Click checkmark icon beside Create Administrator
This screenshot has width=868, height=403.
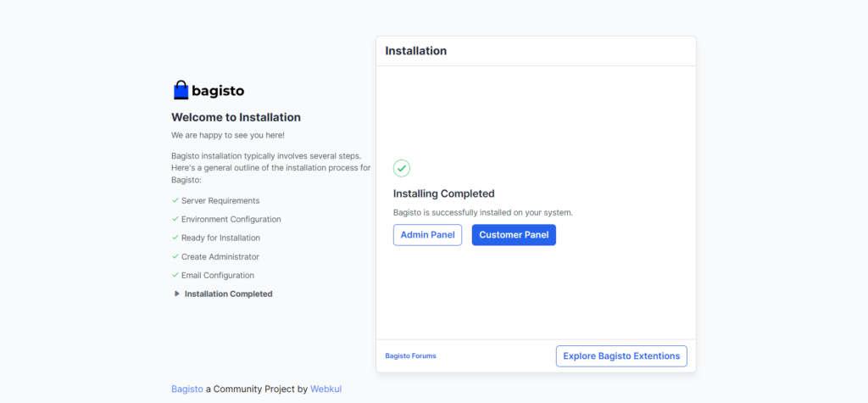(x=175, y=256)
